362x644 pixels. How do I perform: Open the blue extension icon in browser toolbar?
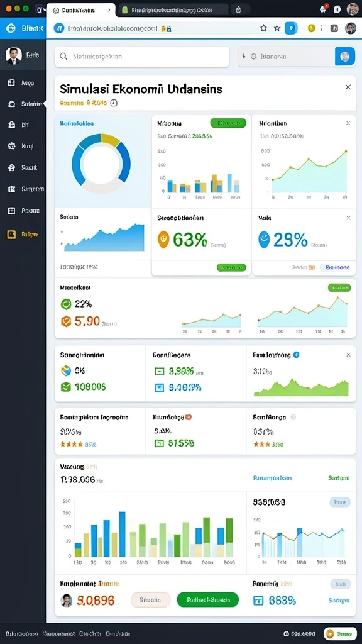(x=291, y=28)
